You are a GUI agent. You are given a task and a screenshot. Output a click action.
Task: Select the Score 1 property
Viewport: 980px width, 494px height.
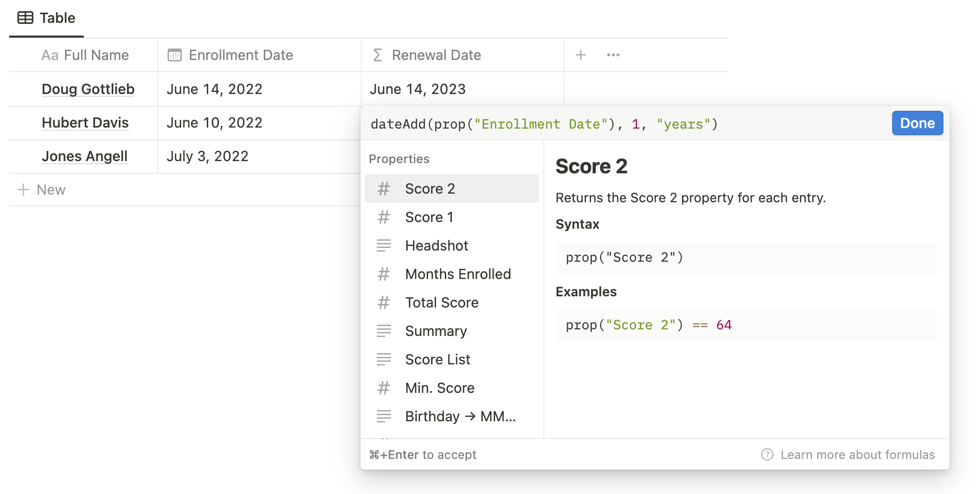429,217
